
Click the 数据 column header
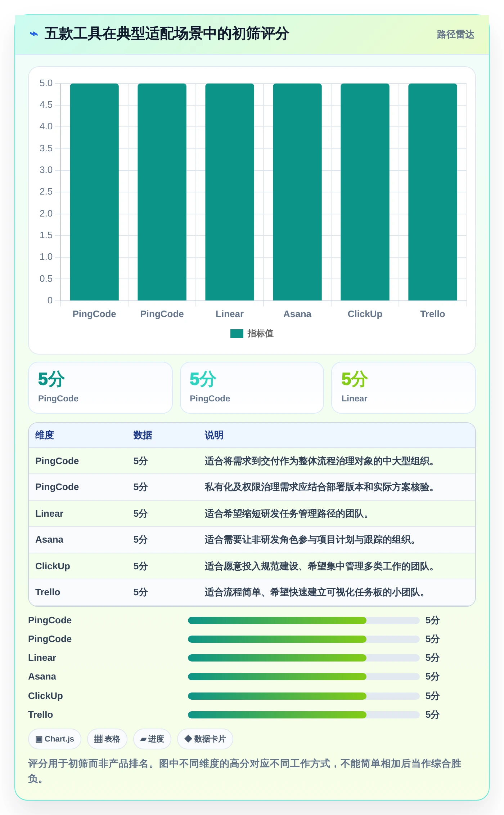[x=143, y=435]
